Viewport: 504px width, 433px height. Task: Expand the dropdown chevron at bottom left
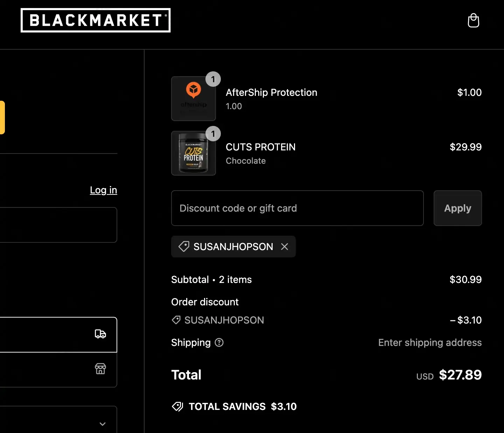103,424
